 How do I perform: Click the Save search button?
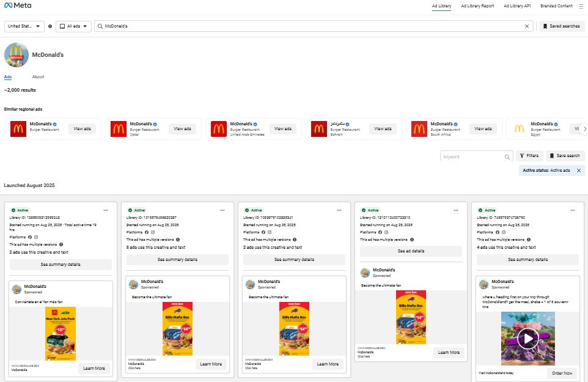(x=565, y=156)
